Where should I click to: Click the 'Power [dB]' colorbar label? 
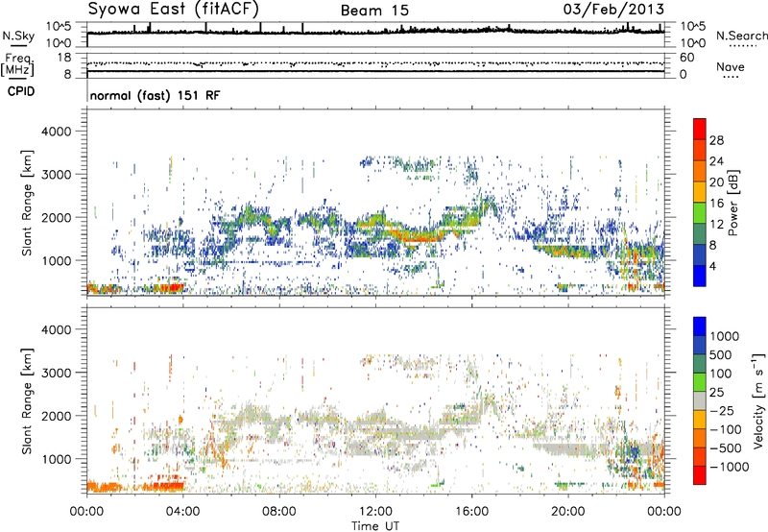click(x=732, y=203)
